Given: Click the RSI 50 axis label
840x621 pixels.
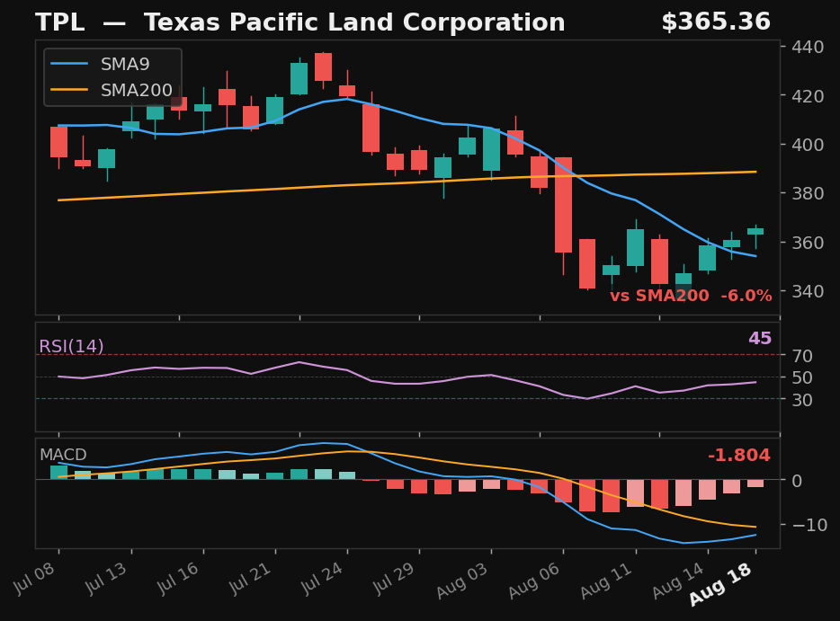Looking at the screenshot, I should [802, 378].
